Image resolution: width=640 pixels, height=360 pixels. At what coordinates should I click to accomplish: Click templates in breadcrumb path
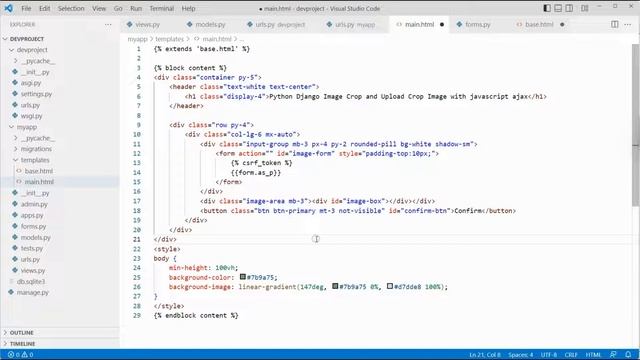tap(169, 39)
